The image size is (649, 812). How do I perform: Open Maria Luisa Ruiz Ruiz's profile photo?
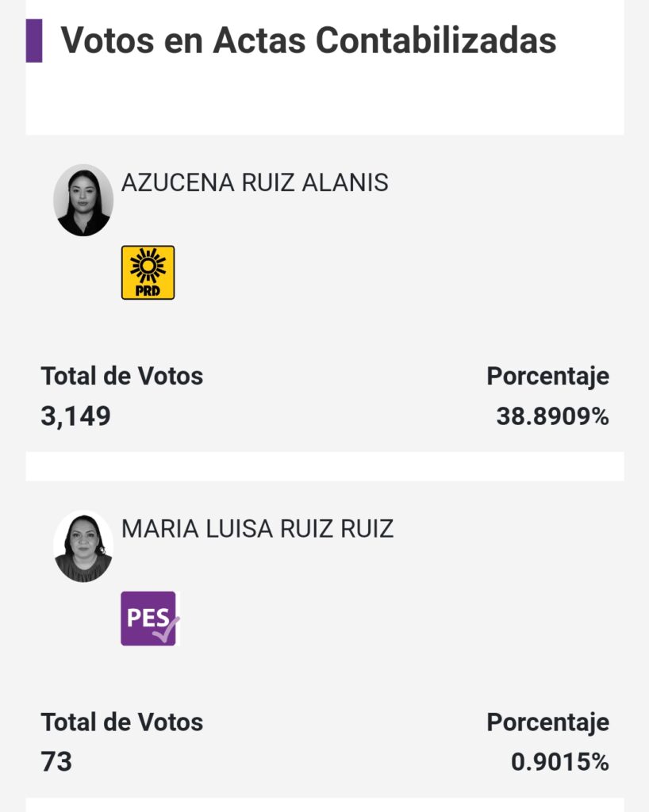[x=83, y=546]
